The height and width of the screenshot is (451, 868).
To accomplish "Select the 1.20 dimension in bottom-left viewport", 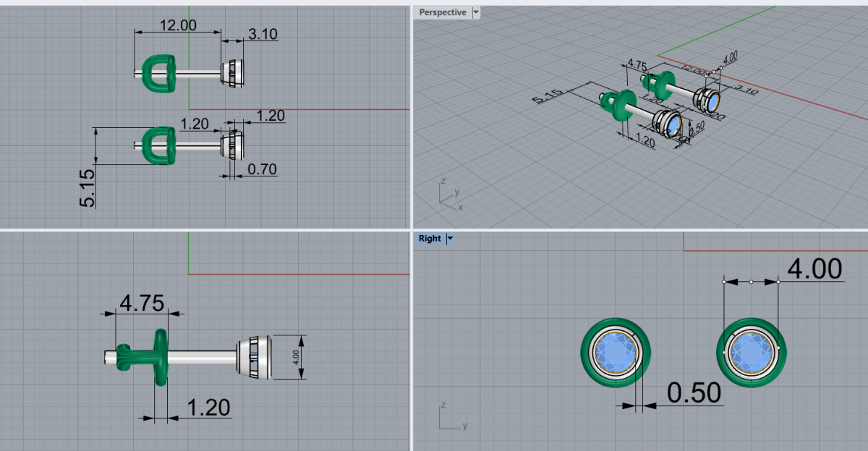I will tap(209, 408).
